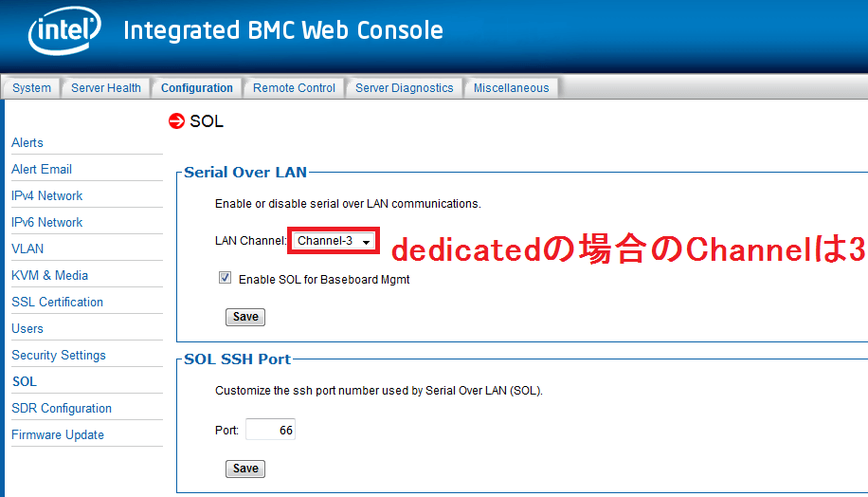This screenshot has height=497, width=868.
Task: Open the Server Health tab
Action: (x=106, y=88)
